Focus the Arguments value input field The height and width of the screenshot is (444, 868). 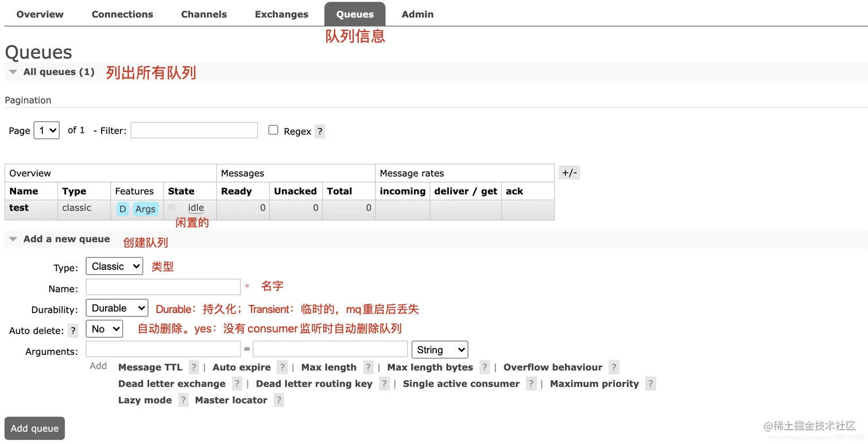click(330, 349)
